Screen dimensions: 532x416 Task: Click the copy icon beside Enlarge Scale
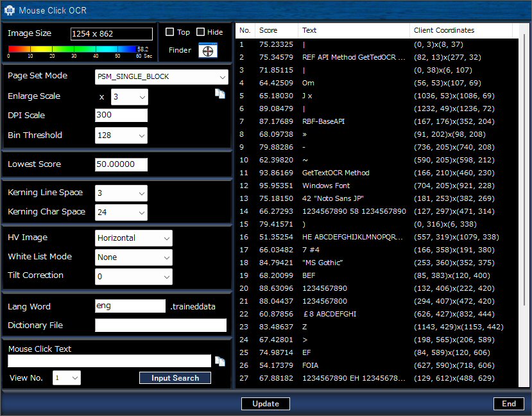219,93
